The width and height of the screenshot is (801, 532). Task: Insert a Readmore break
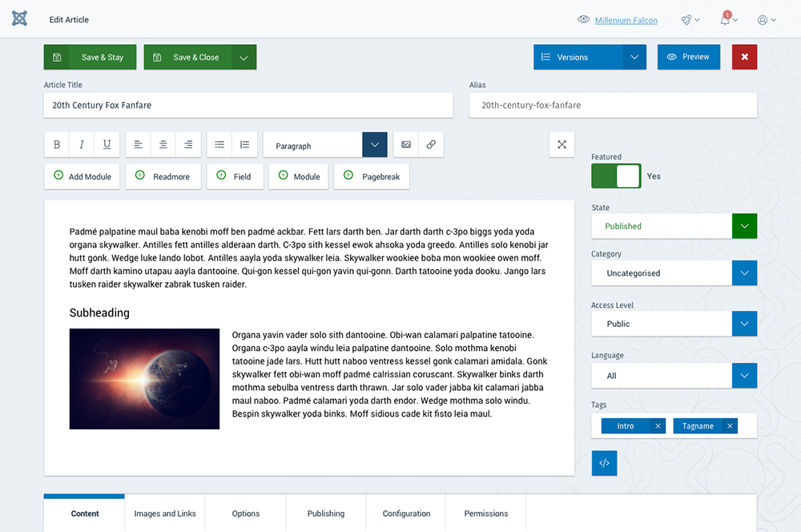pyautogui.click(x=163, y=176)
